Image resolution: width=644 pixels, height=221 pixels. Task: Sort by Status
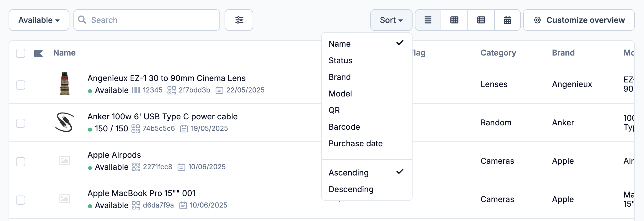click(x=367, y=60)
